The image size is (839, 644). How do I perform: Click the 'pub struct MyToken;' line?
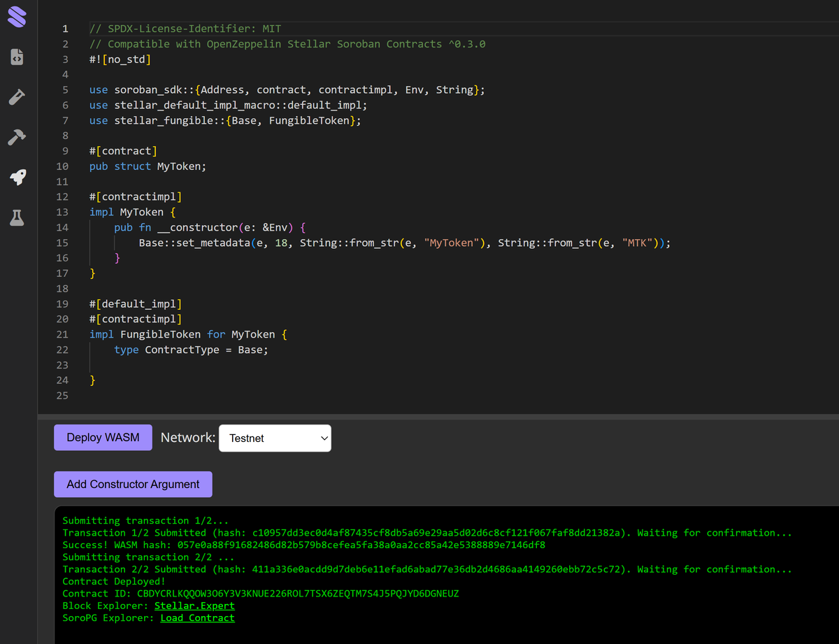pyautogui.click(x=148, y=166)
